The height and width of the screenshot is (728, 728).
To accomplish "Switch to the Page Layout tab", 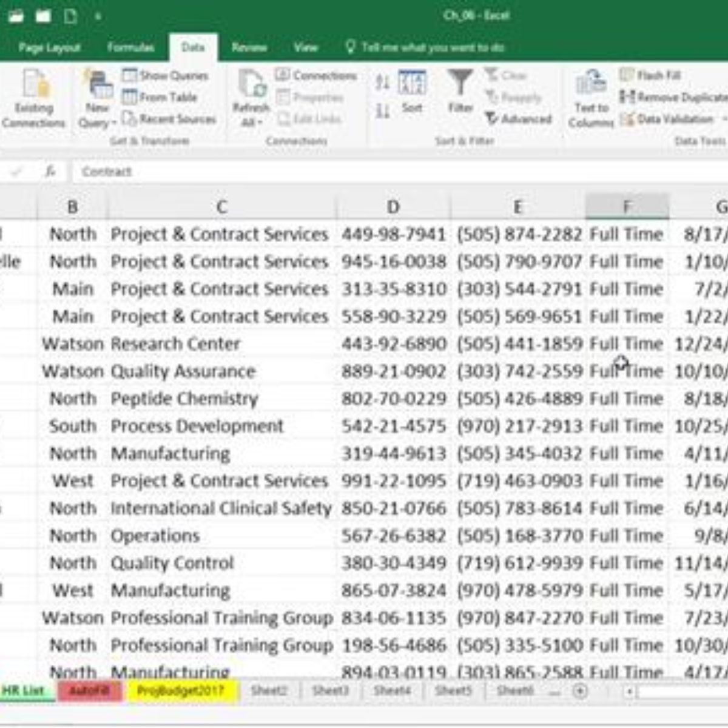I will [49, 47].
